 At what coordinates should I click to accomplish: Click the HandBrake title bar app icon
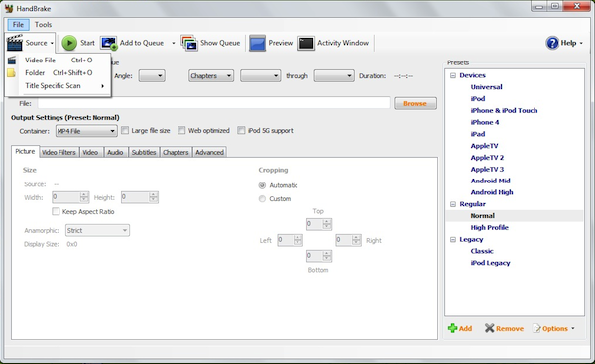9,8
